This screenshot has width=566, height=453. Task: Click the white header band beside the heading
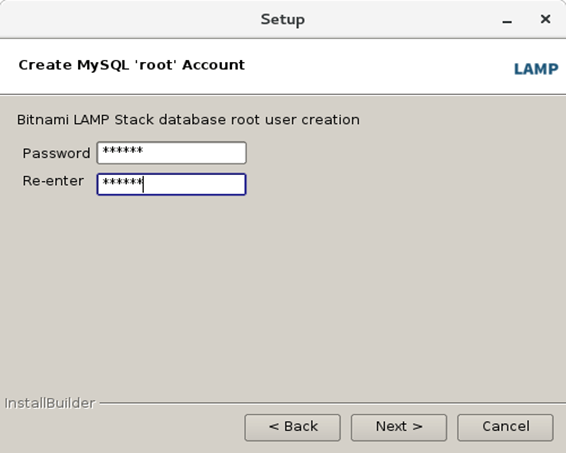379,67
